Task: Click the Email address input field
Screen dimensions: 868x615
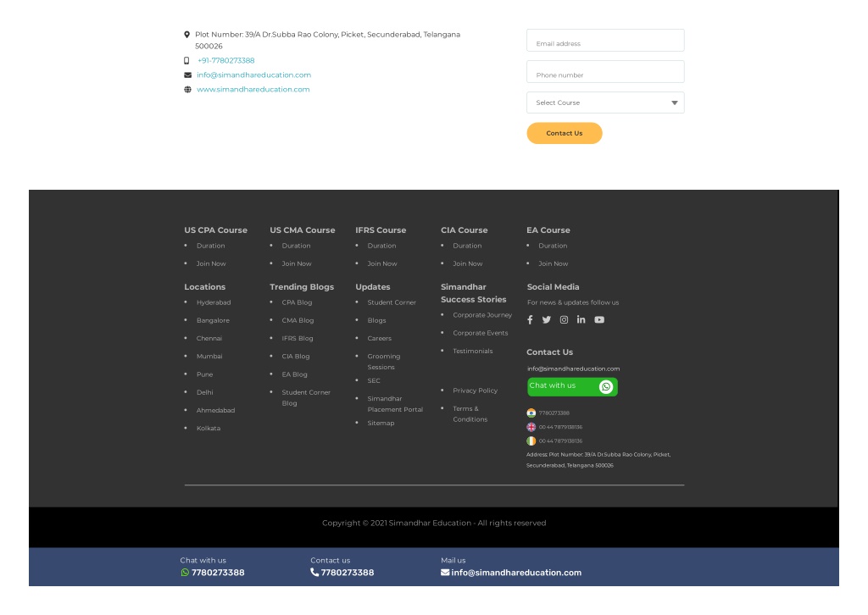Action: tap(605, 41)
